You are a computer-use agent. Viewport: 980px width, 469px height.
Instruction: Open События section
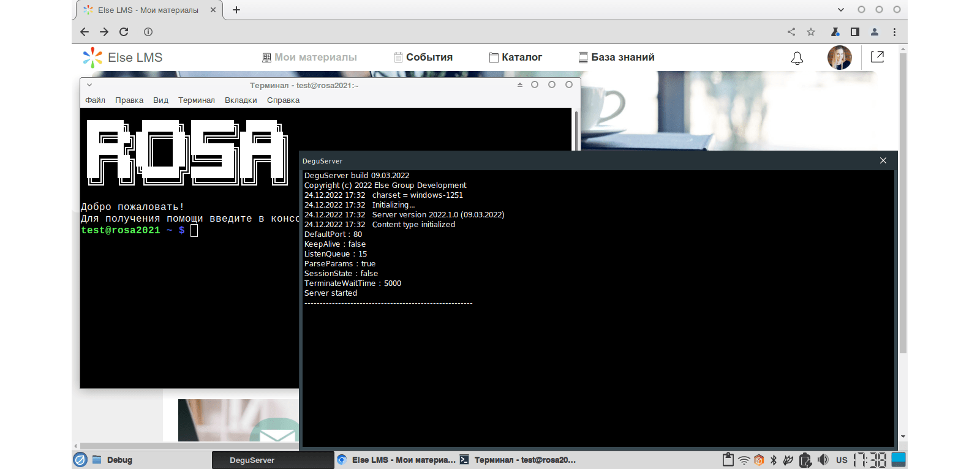(423, 58)
